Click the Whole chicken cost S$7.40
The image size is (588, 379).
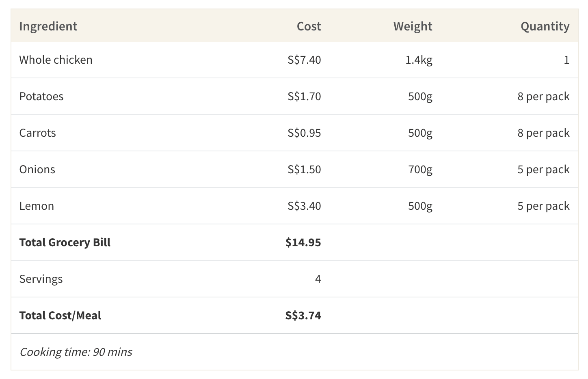(304, 60)
